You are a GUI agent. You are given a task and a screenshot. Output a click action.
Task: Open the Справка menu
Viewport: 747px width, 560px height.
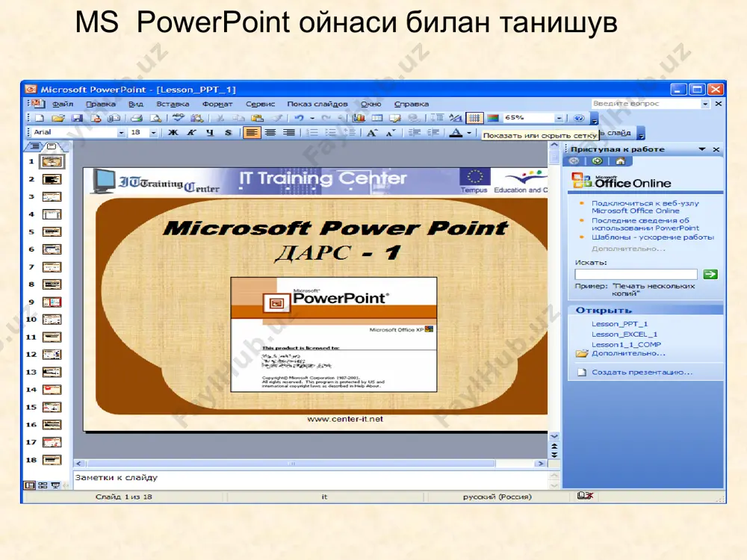412,104
